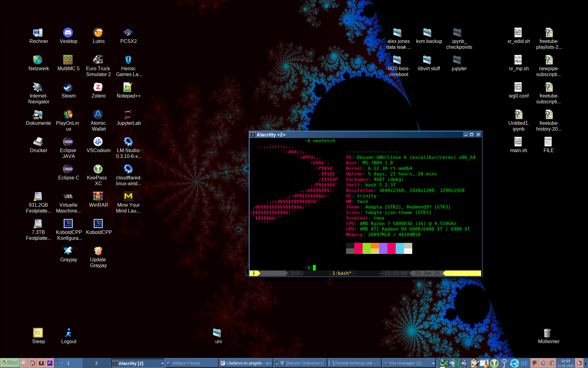588x368 pixels.
Task: Select the 'alex jones data leak' folder
Action: [x=398, y=39]
